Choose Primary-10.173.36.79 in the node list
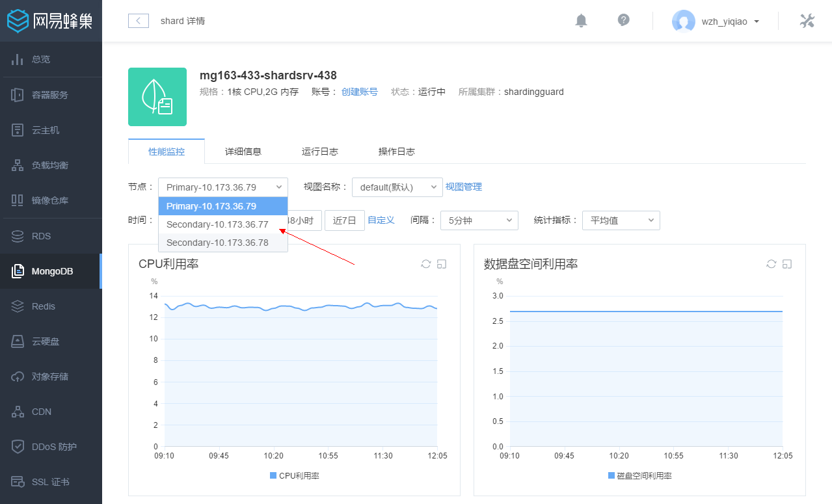The width and height of the screenshot is (832, 504). (223, 206)
